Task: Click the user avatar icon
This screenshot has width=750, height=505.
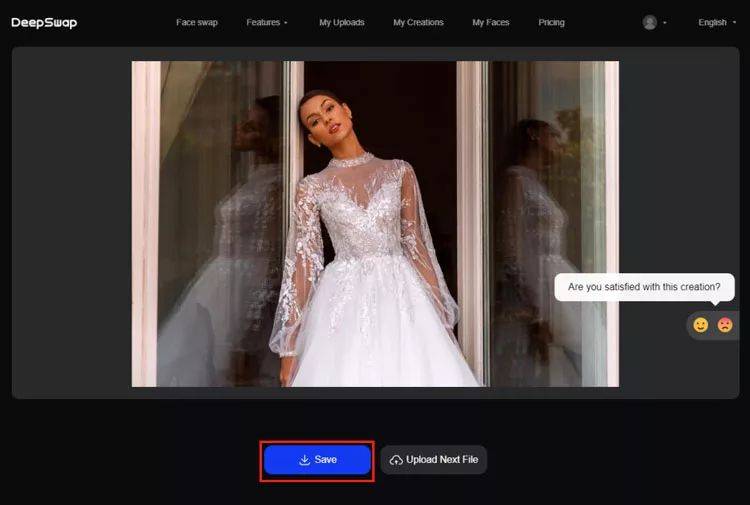Action: point(649,22)
